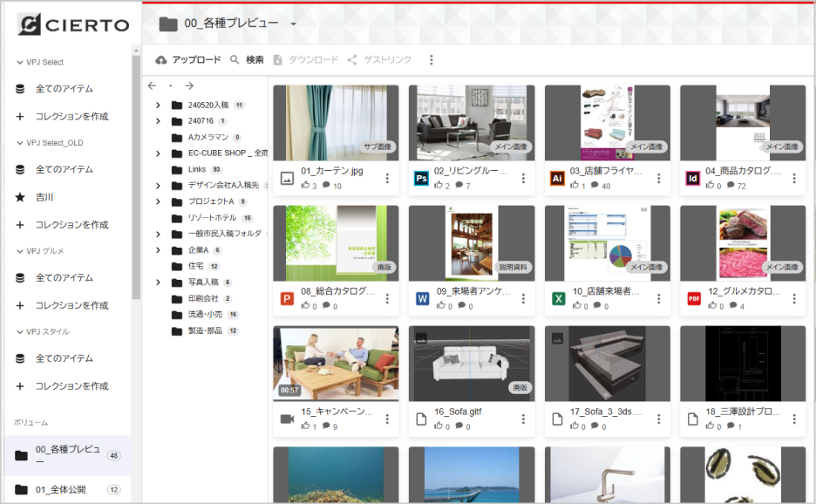Open three-dot menu for 12_グルメカタロ item

[794, 299]
